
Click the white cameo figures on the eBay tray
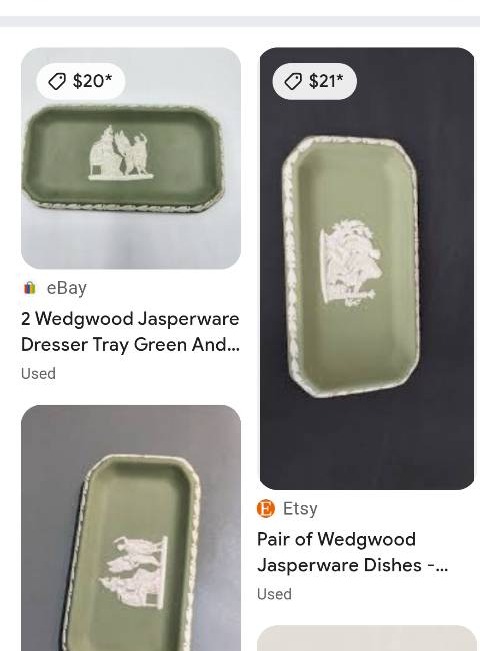pos(120,153)
